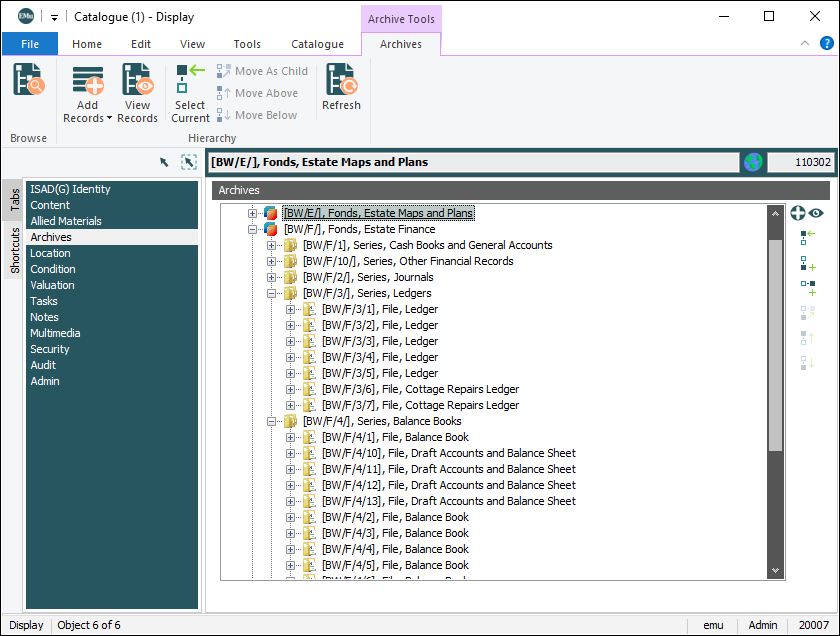Select the Multimedia tab in sidebar list
The height and width of the screenshot is (636, 840).
pyautogui.click(x=55, y=333)
